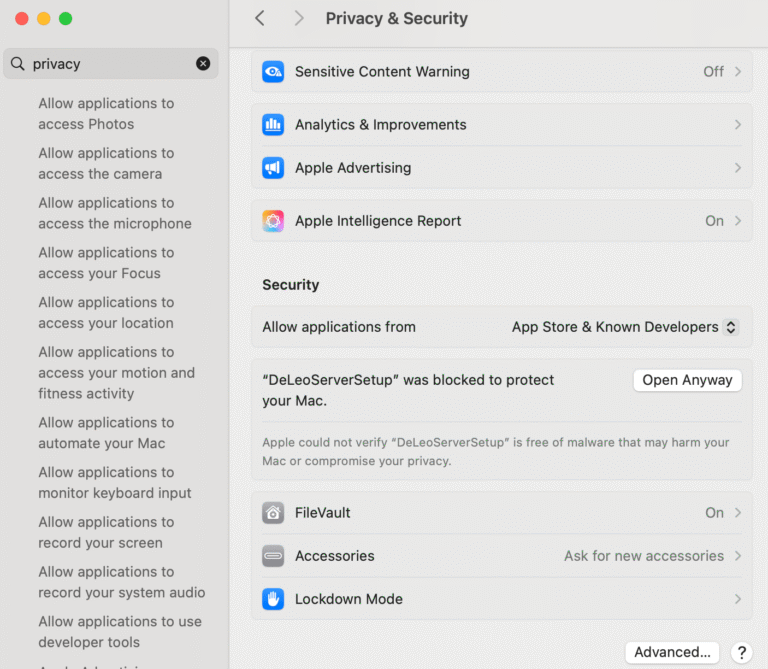Click the search magnifying glass icon
768x669 pixels.
tap(18, 64)
